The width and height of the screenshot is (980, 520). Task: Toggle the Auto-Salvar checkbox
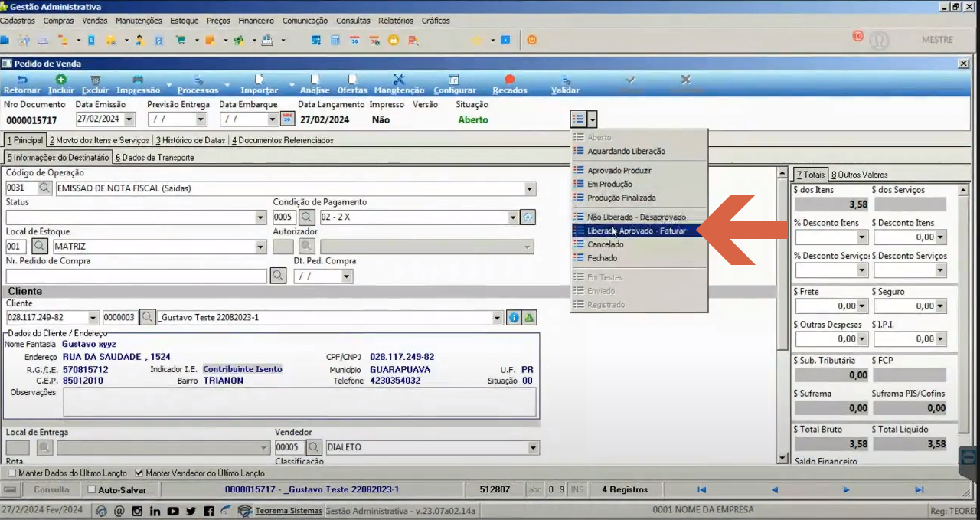click(x=92, y=489)
